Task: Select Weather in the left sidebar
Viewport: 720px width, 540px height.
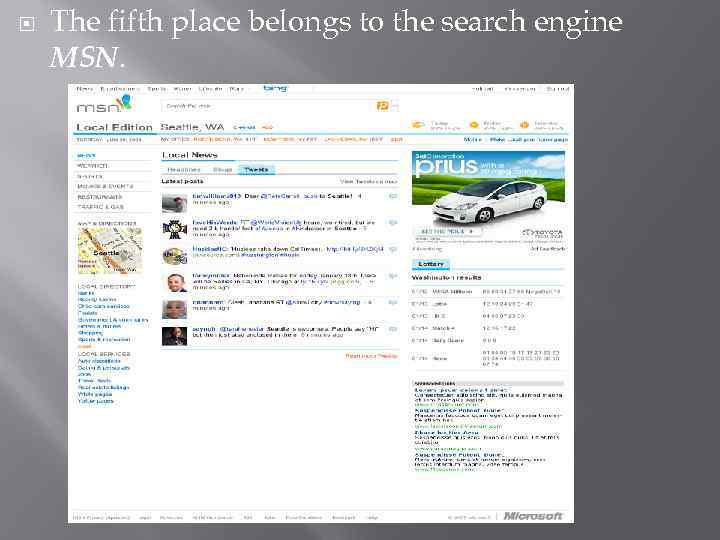Action: click(92, 166)
